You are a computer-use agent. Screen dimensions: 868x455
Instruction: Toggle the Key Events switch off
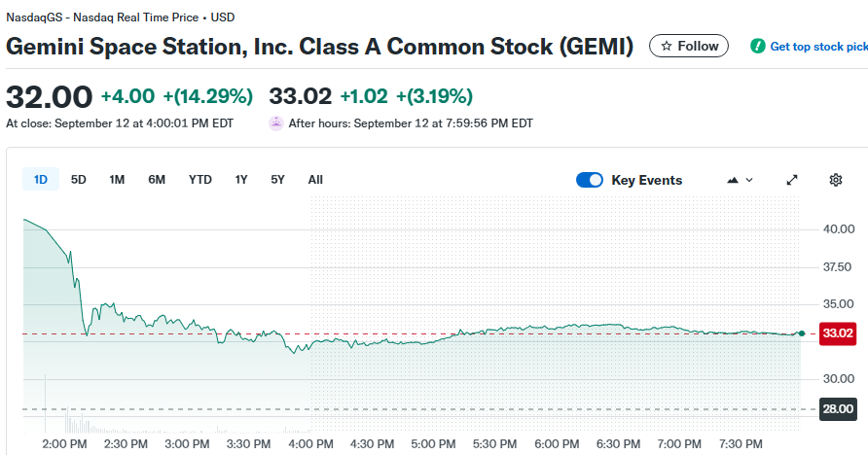tap(590, 180)
